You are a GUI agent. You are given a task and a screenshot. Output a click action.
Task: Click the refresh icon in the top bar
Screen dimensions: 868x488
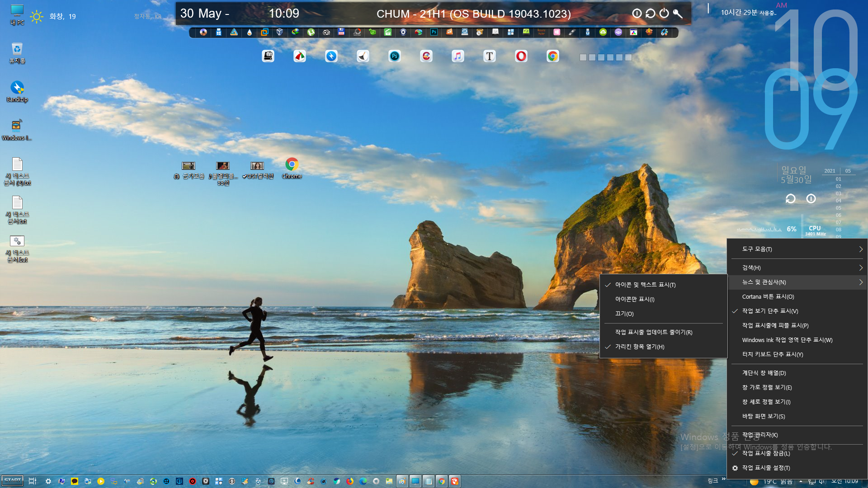click(x=651, y=14)
